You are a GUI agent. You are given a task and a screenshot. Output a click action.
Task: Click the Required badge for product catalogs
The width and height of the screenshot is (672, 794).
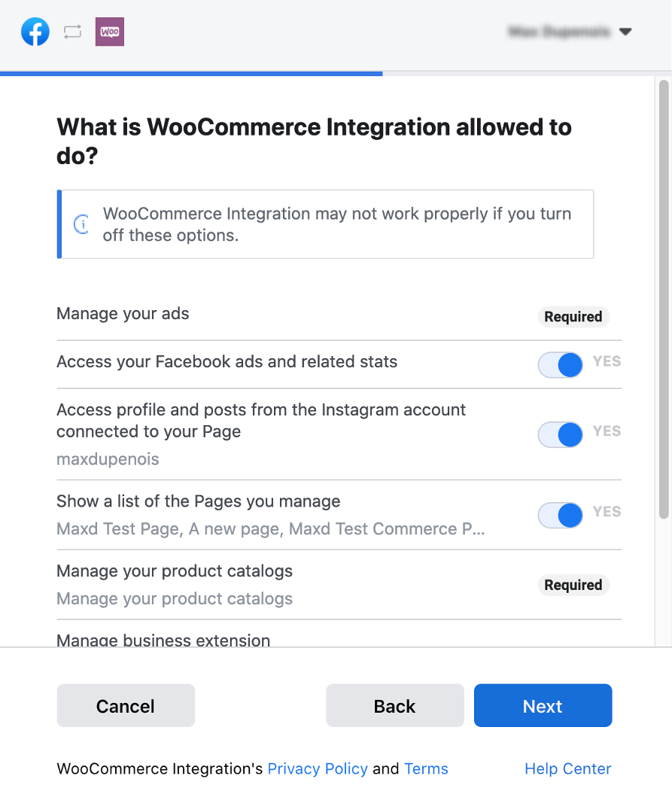(x=573, y=585)
